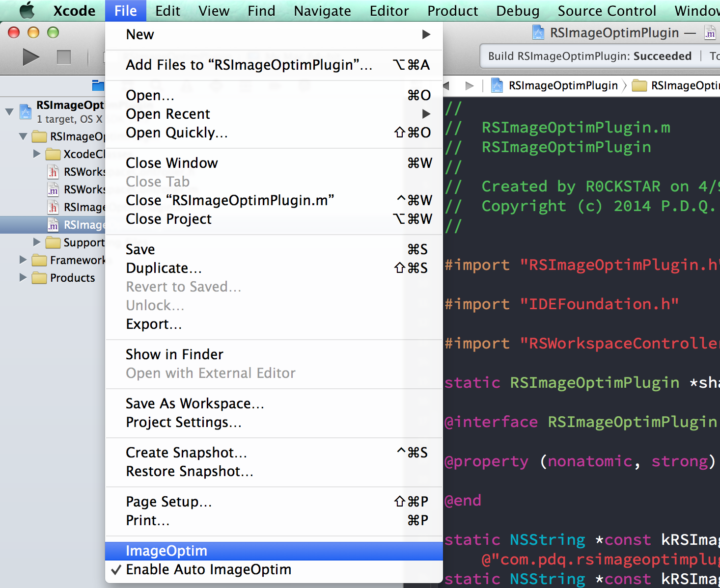Open the Edit menu

point(167,11)
